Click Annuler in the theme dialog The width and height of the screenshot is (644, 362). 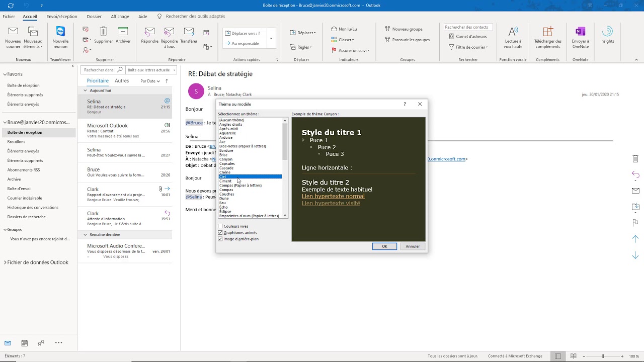click(413, 246)
